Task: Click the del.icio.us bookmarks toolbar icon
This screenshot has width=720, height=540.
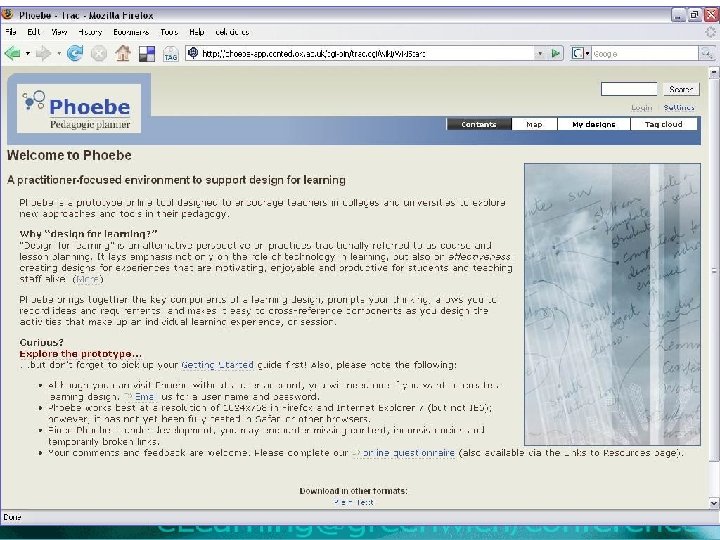Action: tap(147, 54)
